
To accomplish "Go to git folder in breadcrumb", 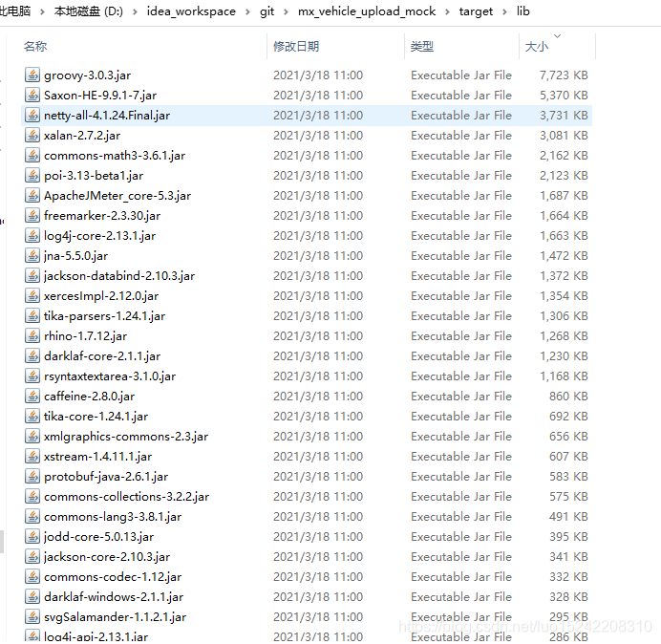I will click(x=267, y=11).
